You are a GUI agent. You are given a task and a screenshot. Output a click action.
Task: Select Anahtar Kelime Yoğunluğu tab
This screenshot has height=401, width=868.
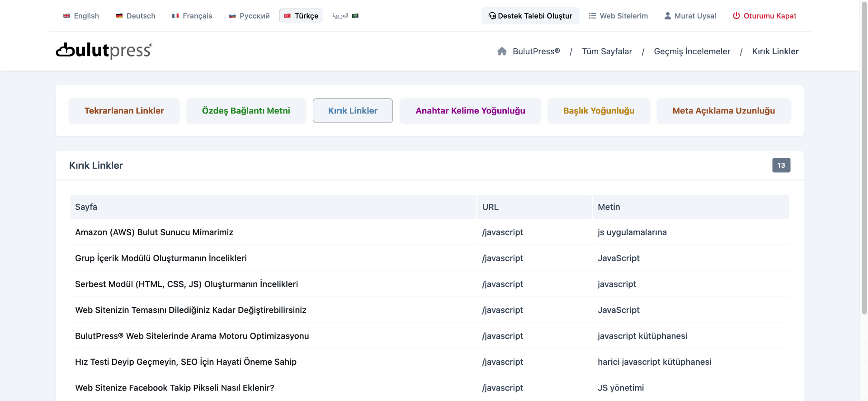[470, 111]
